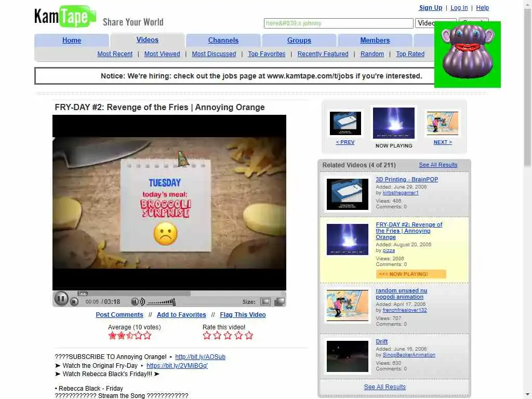The height and width of the screenshot is (399, 532).
Task: Open random unused nu pogodi animation
Action: click(402, 294)
